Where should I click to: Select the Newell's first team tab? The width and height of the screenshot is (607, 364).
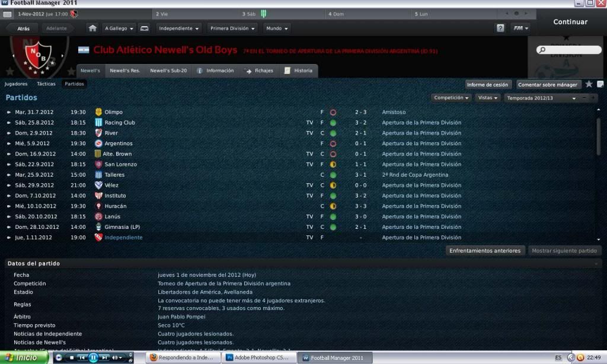tap(90, 71)
